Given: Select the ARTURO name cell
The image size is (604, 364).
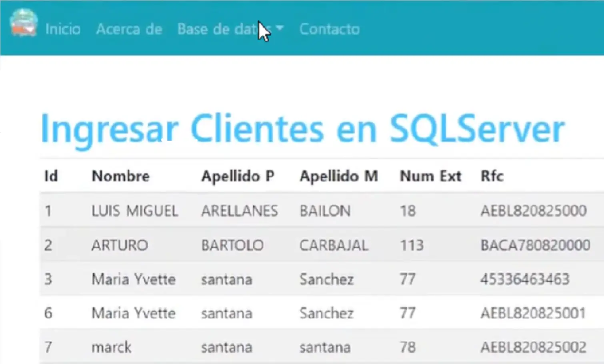Looking at the screenshot, I should 120,245.
